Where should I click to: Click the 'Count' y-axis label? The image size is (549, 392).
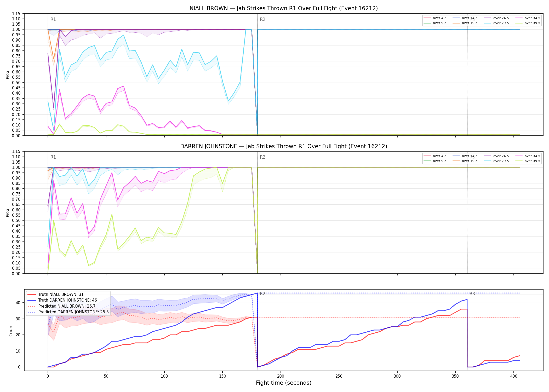(11, 330)
